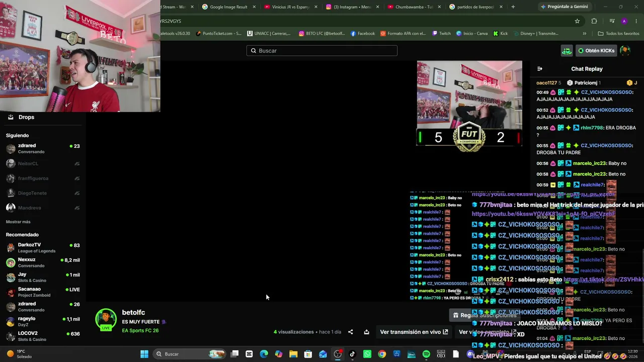Viewport: 644px width, 362px height.
Task: Close the Google Image Result tab
Action: pos(254,7)
